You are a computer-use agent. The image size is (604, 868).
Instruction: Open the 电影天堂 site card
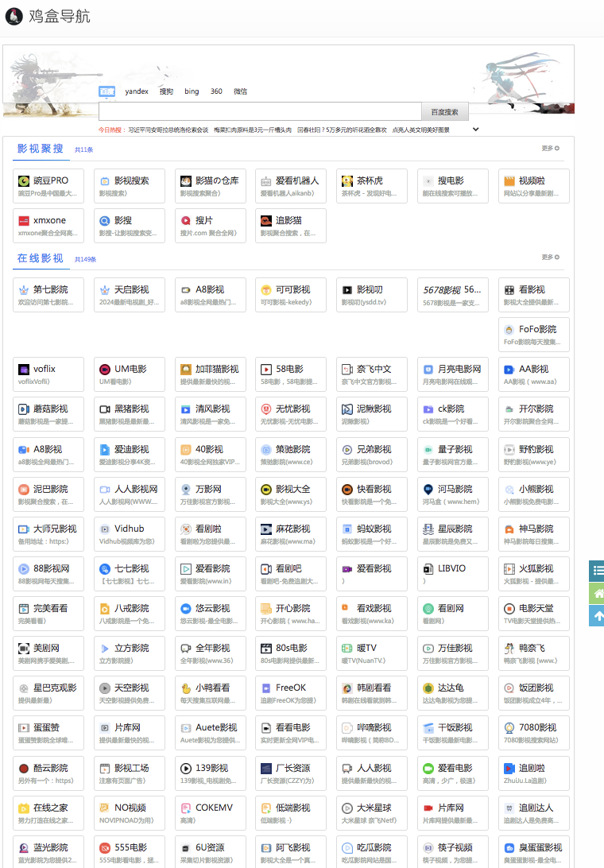pos(534,614)
